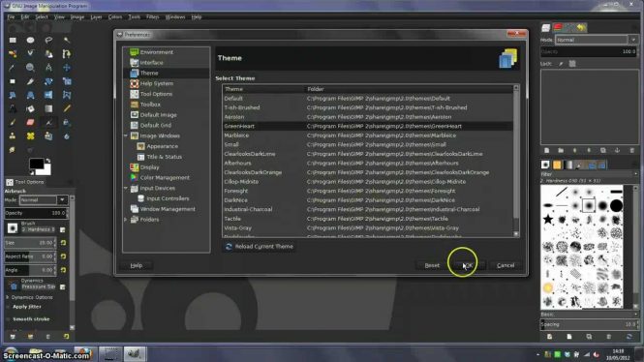The height and width of the screenshot is (362, 644).
Task: Enable the Smooth stroke checkbox
Action: pos(8,319)
